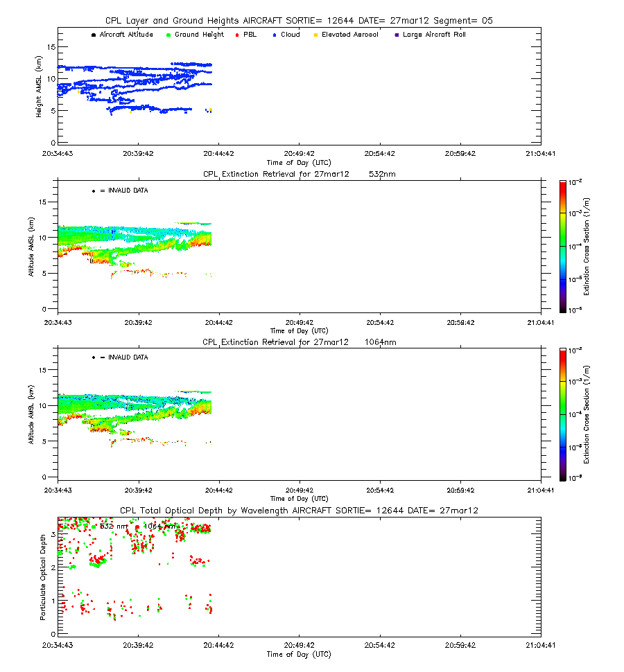Image resolution: width=624 pixels, height=672 pixels.
Task: Click 'Extinction Cross Section (1/m)' beside 532nm colorbar
Action: [x=587, y=247]
